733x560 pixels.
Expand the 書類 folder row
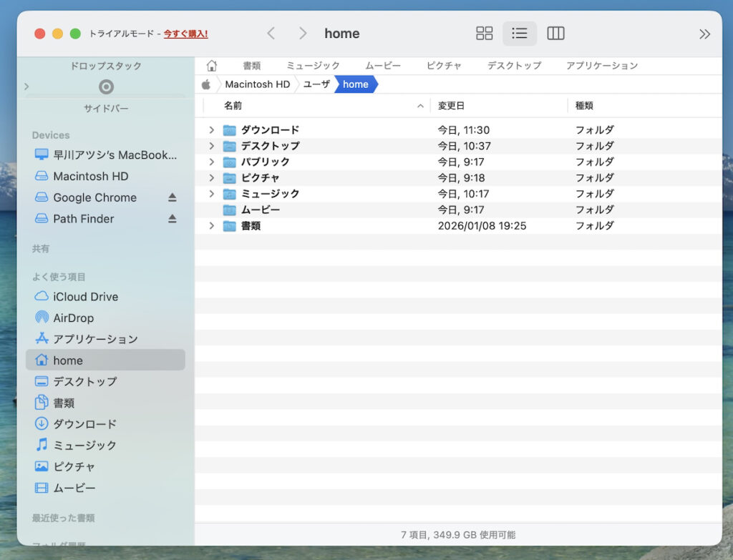click(211, 226)
